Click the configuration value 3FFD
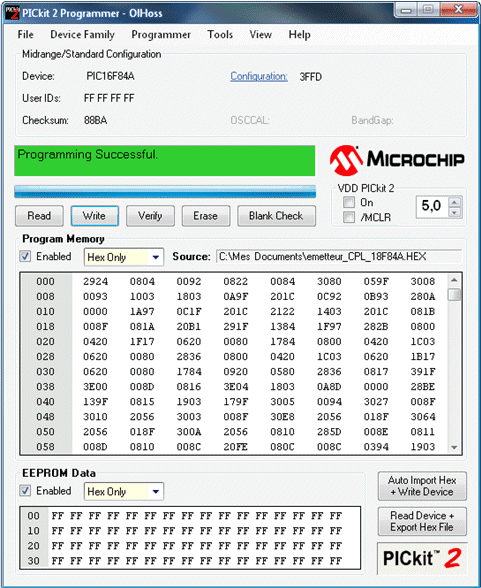 [x=311, y=77]
